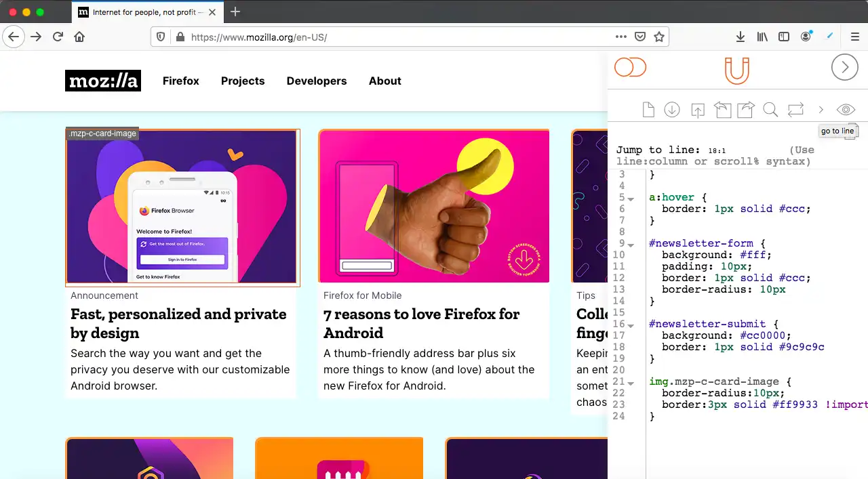The width and height of the screenshot is (868, 479).
Task: Go to the browser home page
Action: pos(79,37)
